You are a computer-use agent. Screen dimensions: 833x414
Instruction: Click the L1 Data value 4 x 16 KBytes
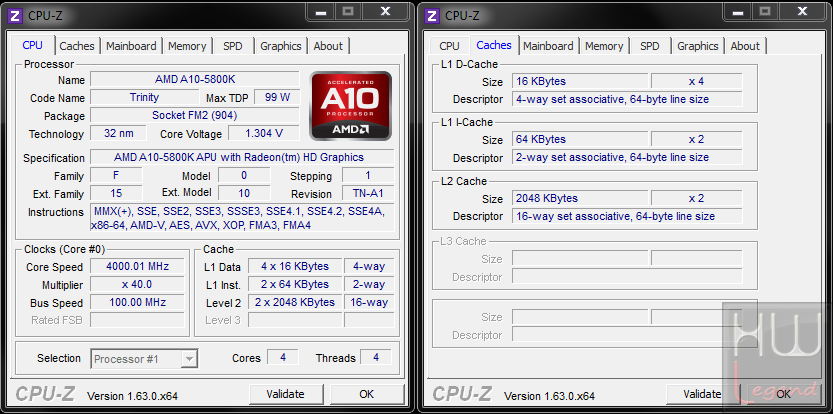295,266
